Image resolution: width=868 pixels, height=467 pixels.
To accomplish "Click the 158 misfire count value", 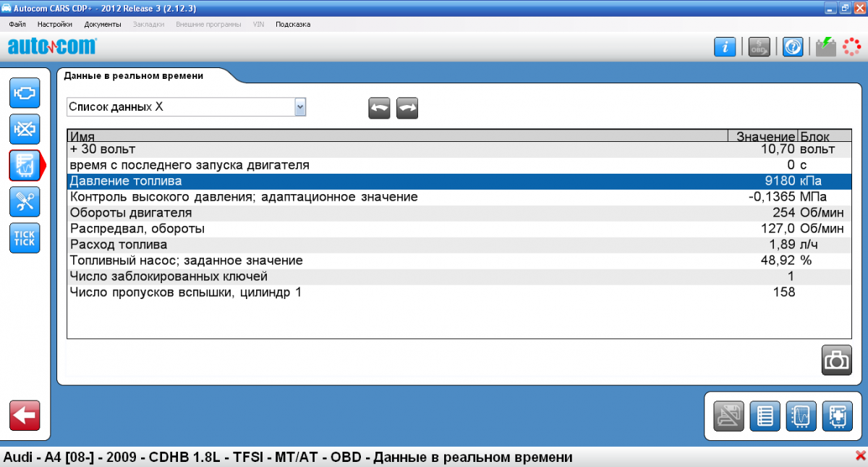I will click(x=784, y=293).
